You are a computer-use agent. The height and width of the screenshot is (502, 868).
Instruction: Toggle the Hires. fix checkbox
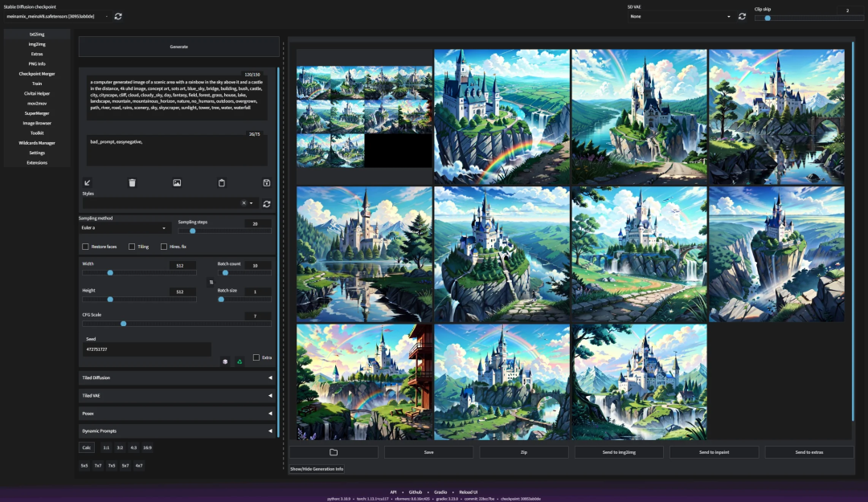(164, 247)
